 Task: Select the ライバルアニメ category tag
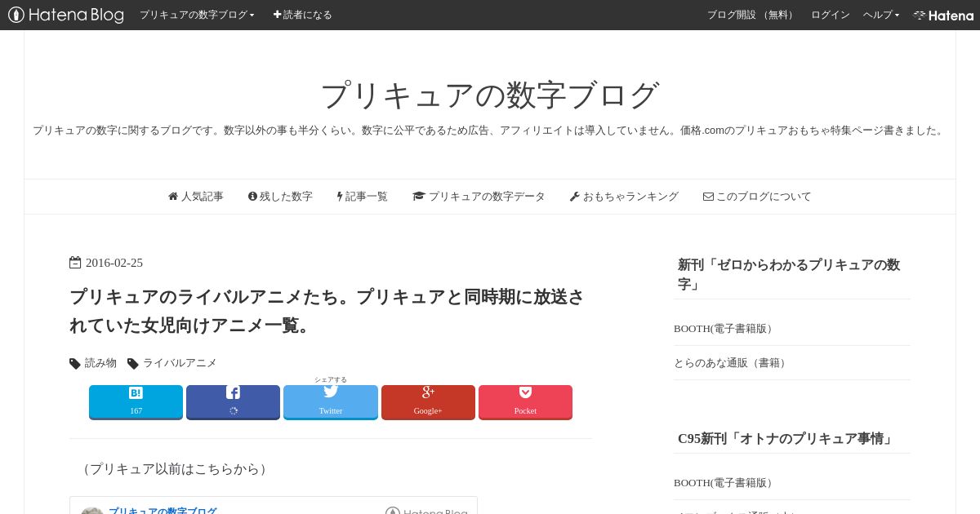[x=180, y=363]
